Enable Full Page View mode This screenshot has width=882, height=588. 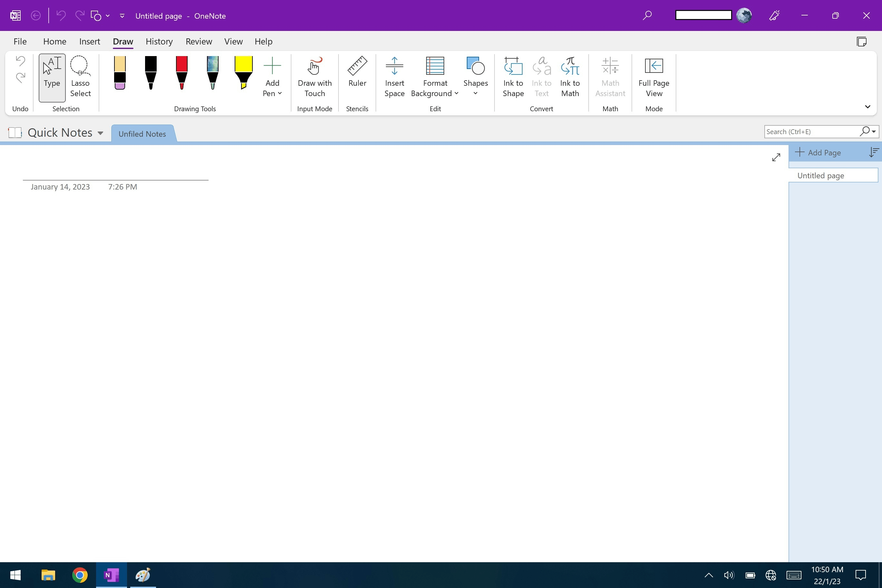[x=654, y=77]
